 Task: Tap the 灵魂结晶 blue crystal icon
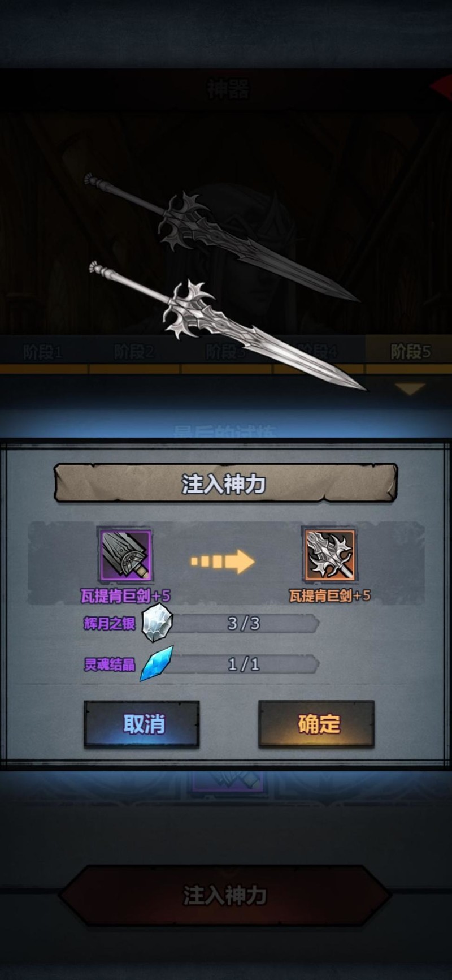pos(157,663)
